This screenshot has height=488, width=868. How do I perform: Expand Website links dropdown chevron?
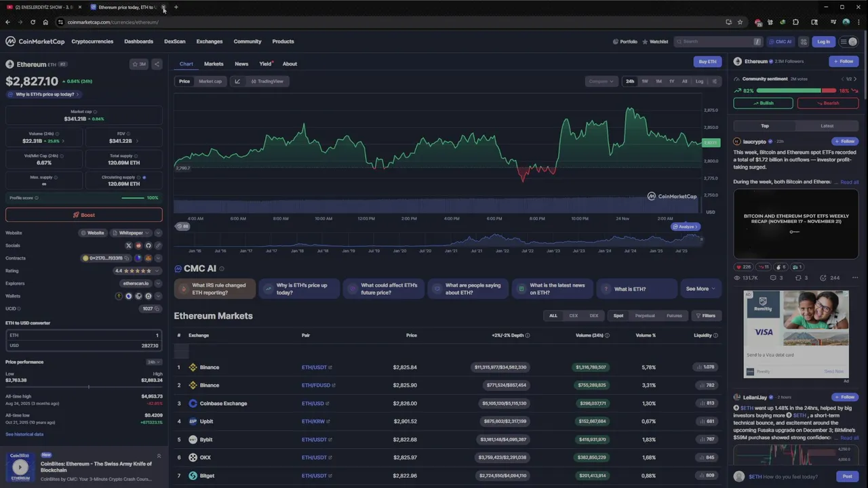pyautogui.click(x=158, y=233)
